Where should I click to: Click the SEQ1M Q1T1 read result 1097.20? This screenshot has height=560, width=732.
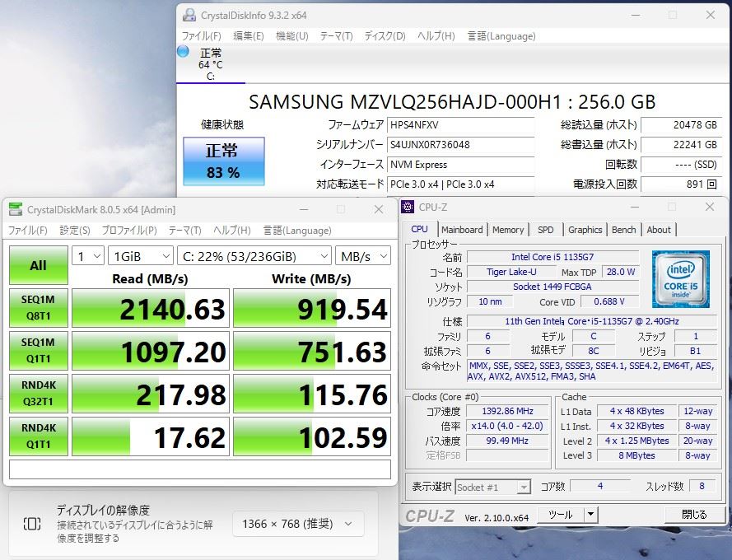[x=151, y=351]
